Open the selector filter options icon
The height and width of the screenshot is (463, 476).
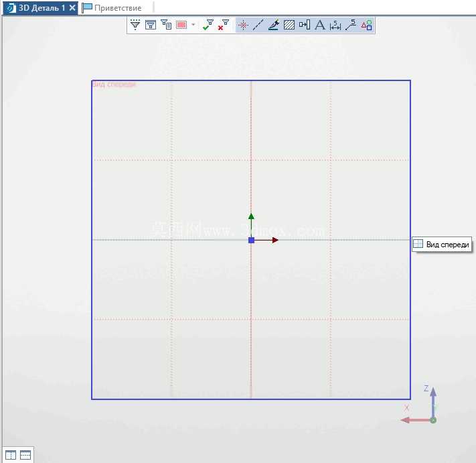coord(135,25)
